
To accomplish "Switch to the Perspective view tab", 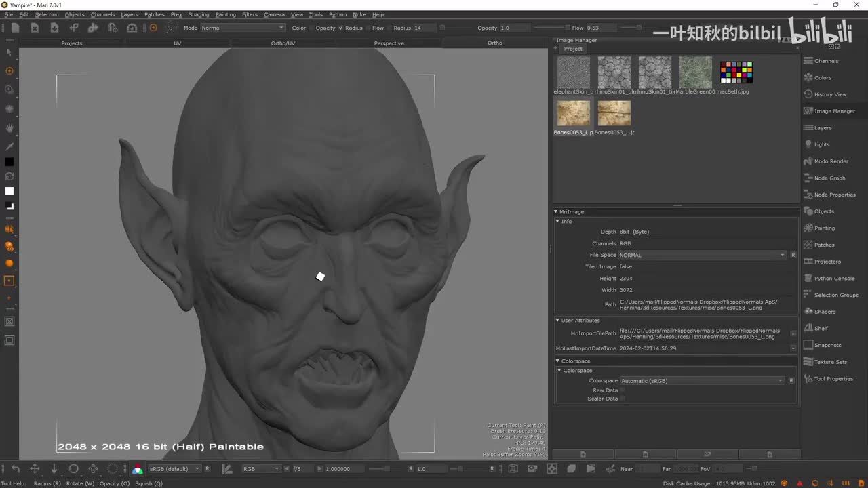I will coord(389,43).
